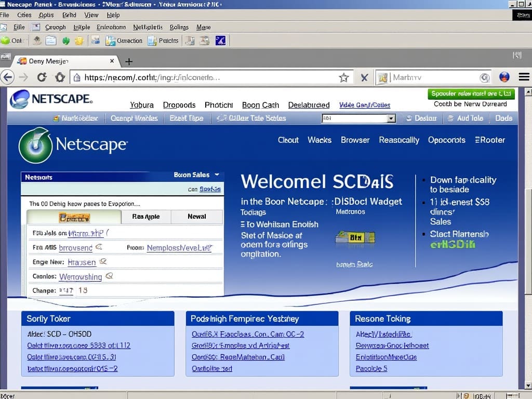Click the yellow star toolbar icon
Viewport: 532px width, 399px height.
pyautogui.click(x=79, y=41)
